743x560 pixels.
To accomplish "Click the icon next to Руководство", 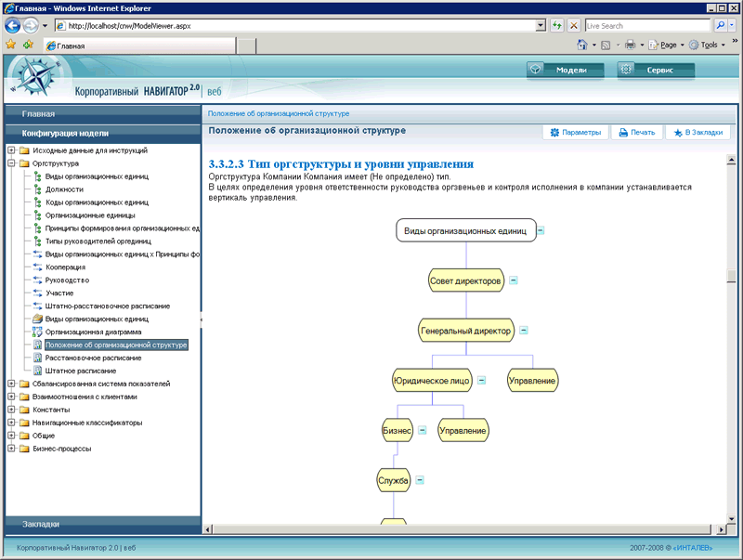I will 37,280.
